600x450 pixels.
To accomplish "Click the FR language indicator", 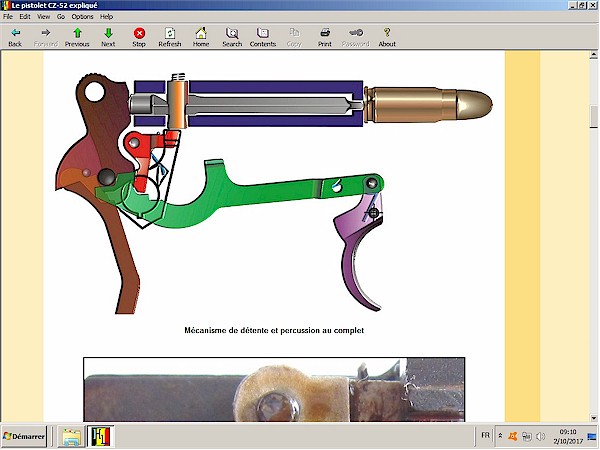I will pyautogui.click(x=485, y=435).
